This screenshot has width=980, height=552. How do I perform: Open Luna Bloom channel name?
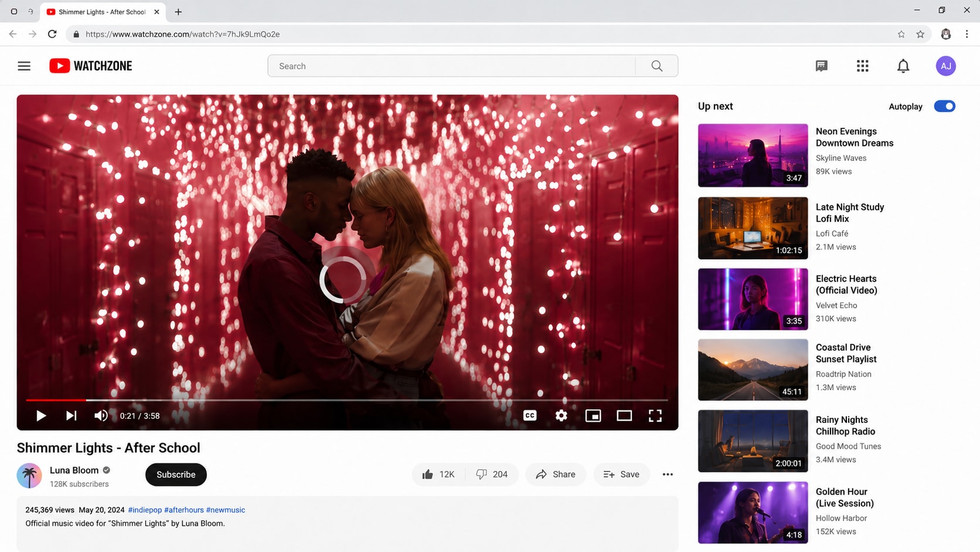[74, 470]
